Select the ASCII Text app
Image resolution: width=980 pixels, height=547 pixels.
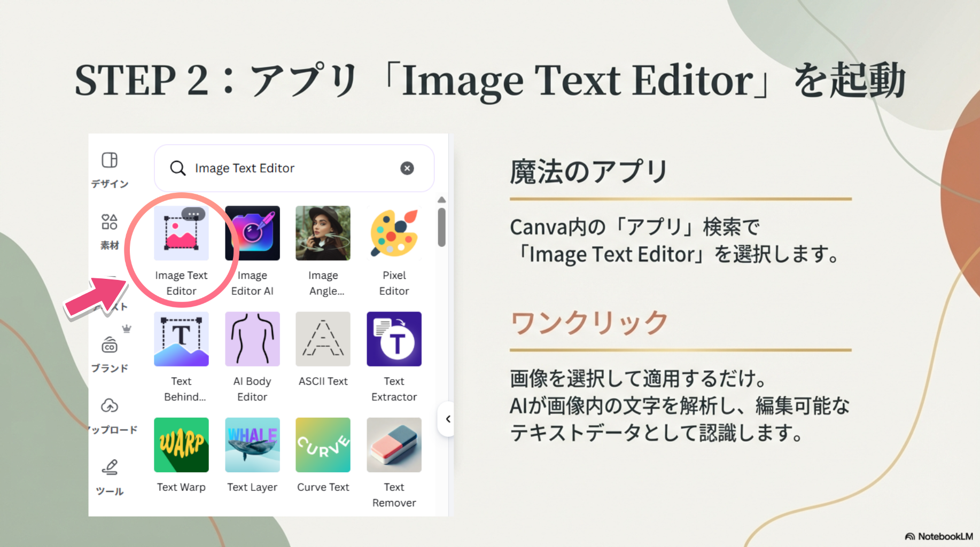pyautogui.click(x=323, y=339)
